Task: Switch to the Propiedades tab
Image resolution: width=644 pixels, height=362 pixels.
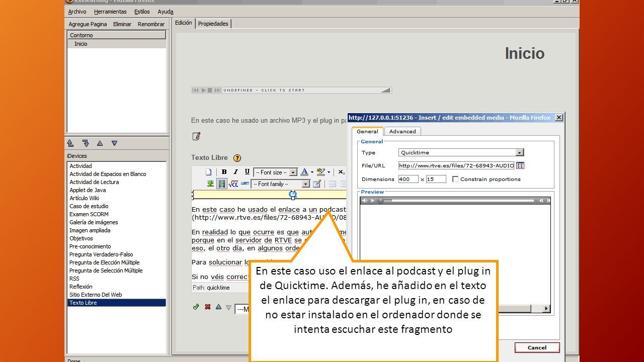Action: click(213, 24)
